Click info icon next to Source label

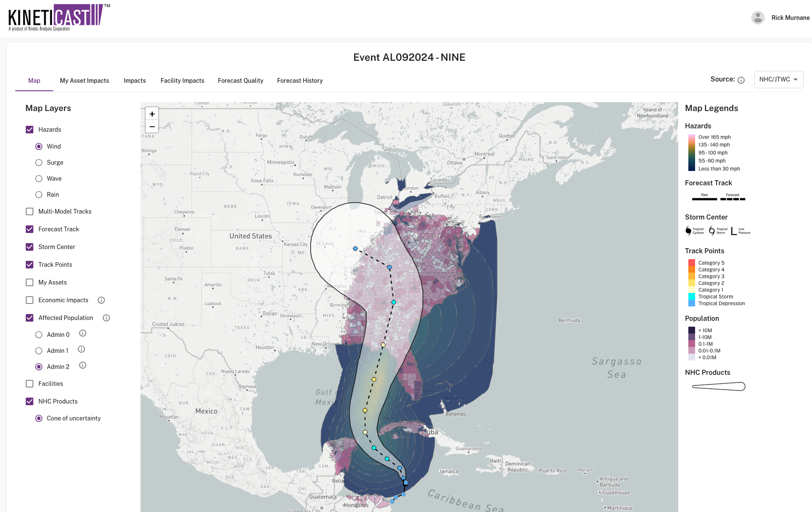pyautogui.click(x=741, y=80)
